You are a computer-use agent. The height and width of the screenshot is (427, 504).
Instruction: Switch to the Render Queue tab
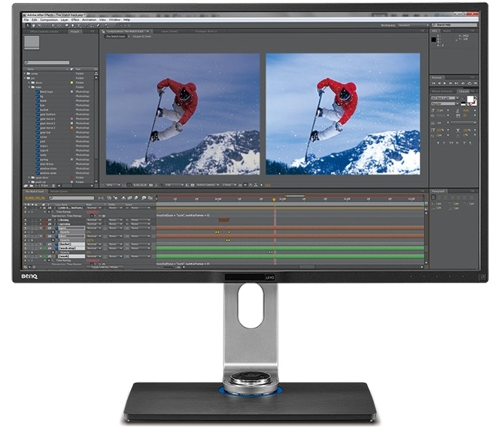(x=59, y=191)
